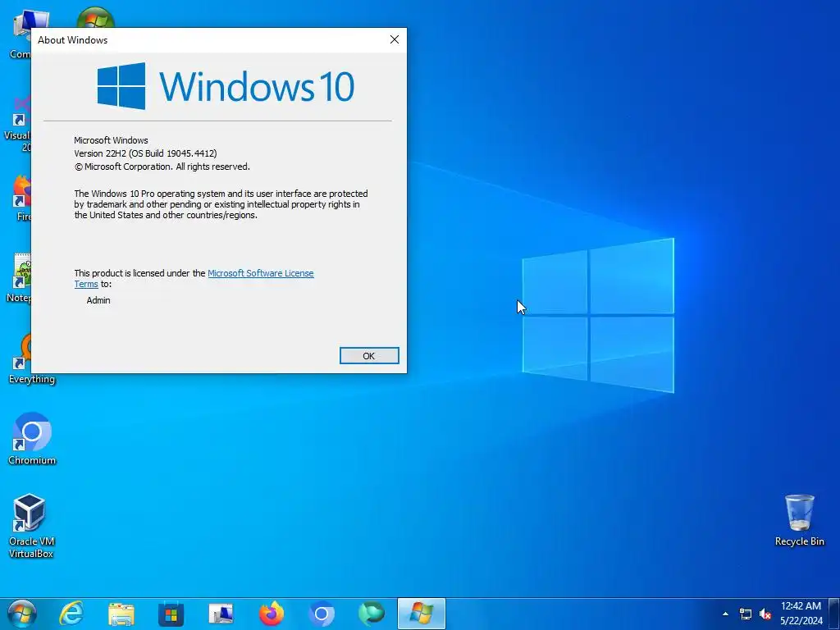This screenshot has width=840, height=630.
Task: Click the About Windows title bar text
Action: coord(73,40)
